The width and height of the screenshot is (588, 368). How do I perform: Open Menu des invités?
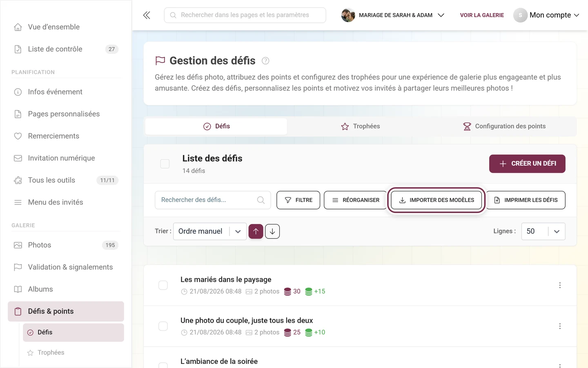pos(66,202)
